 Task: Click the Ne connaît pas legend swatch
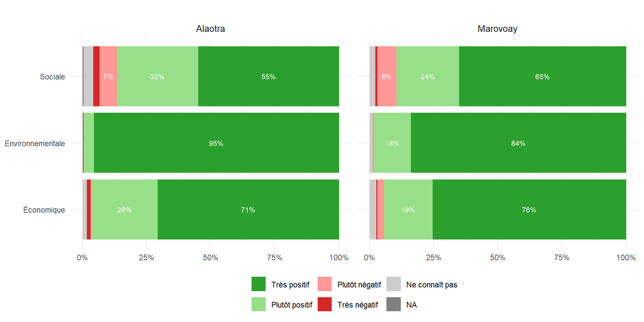click(393, 284)
